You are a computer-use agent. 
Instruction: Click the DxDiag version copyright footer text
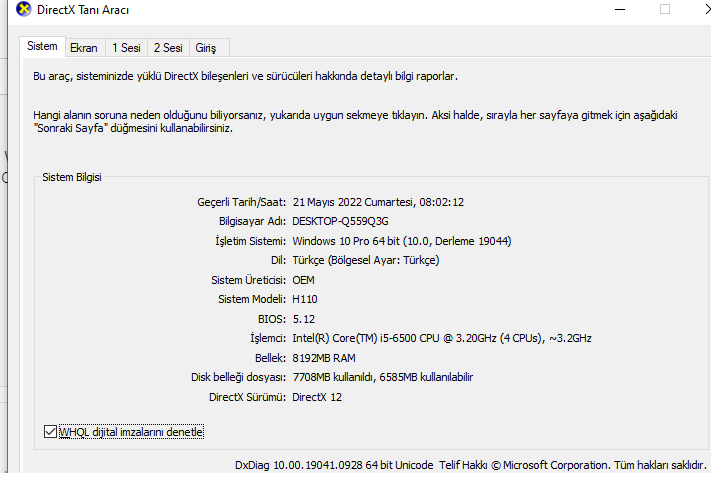tap(470, 465)
